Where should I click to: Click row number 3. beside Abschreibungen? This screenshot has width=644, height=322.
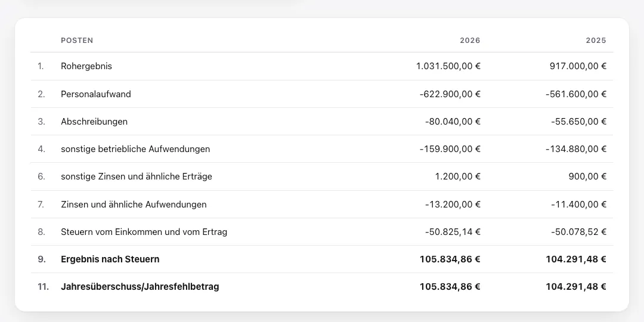[x=41, y=122]
